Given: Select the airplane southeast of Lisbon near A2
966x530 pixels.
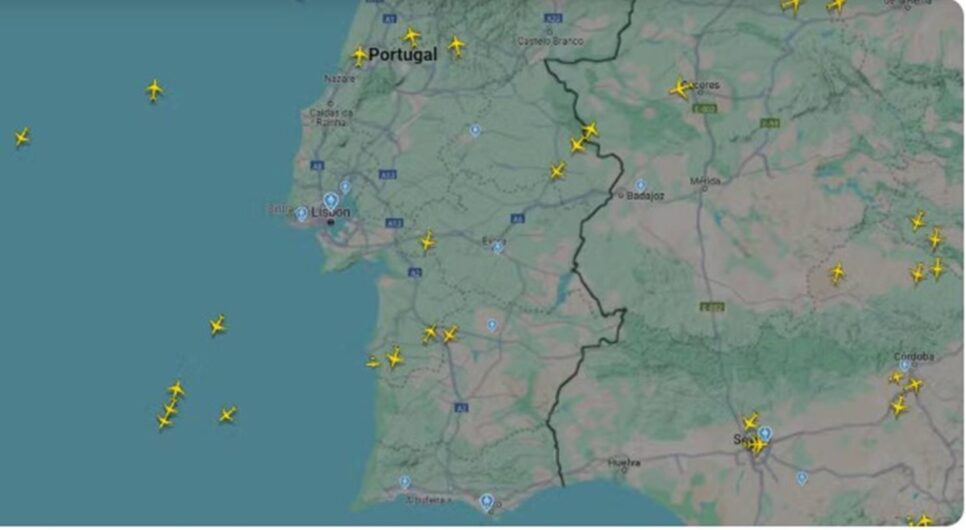Looking at the screenshot, I should coord(427,242).
